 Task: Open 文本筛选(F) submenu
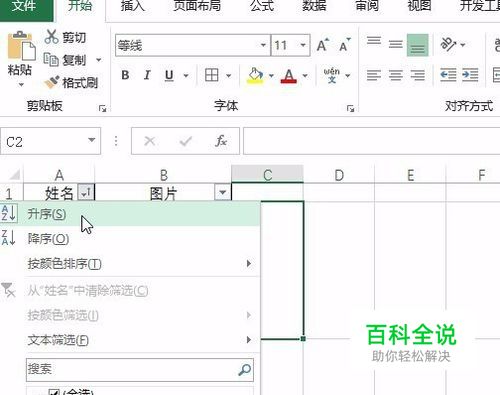pyautogui.click(x=130, y=340)
